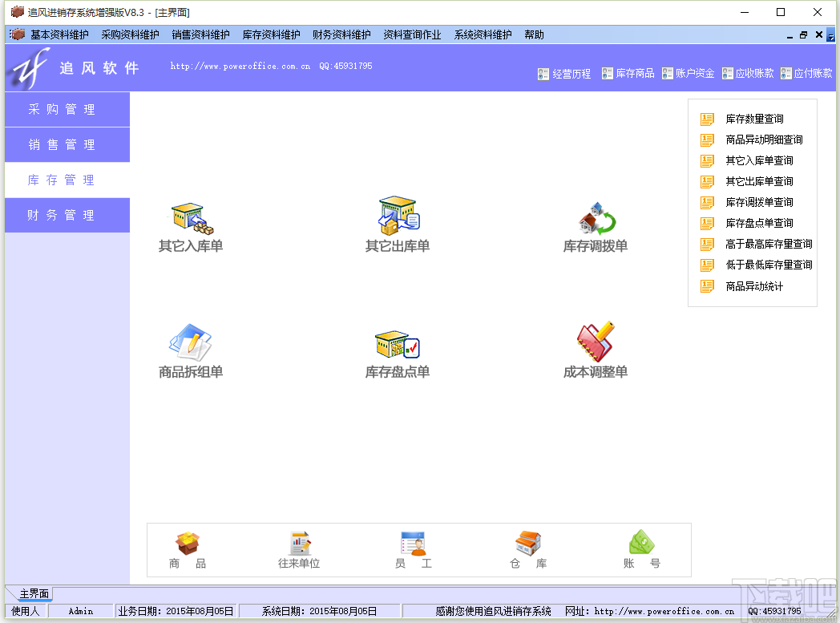
Task: Switch to 采购管理 sidebar section
Action: pyautogui.click(x=67, y=110)
